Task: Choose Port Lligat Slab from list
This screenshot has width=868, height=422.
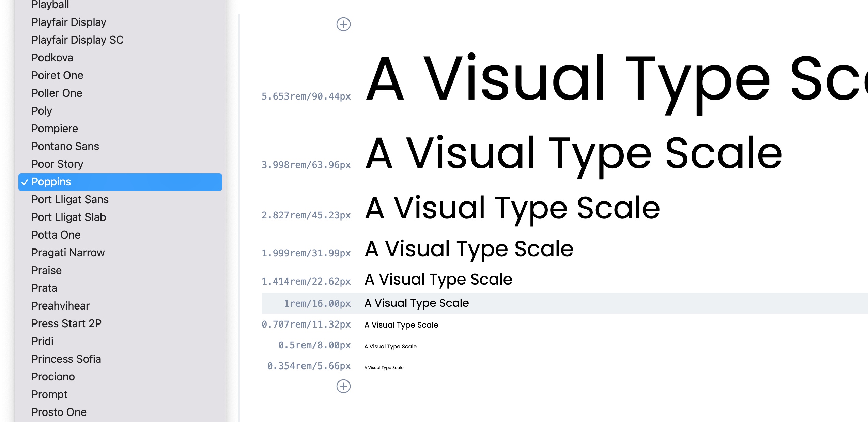Action: click(68, 217)
